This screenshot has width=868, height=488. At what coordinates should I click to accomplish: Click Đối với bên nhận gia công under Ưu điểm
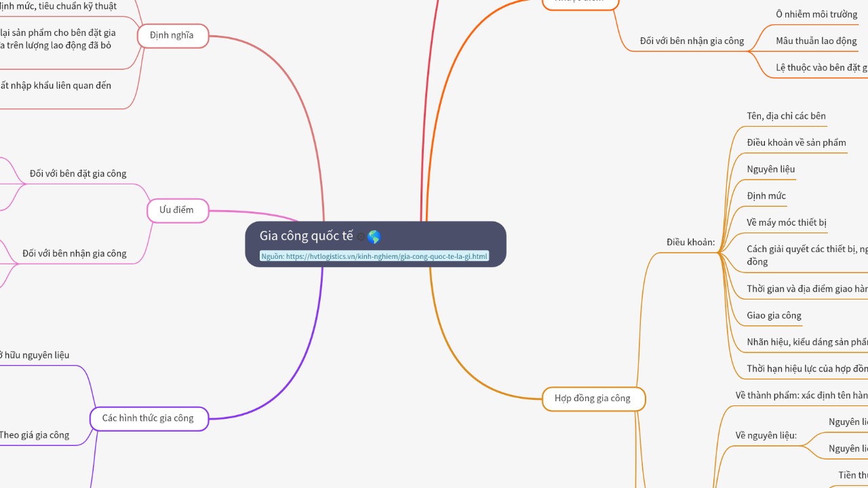click(x=75, y=253)
